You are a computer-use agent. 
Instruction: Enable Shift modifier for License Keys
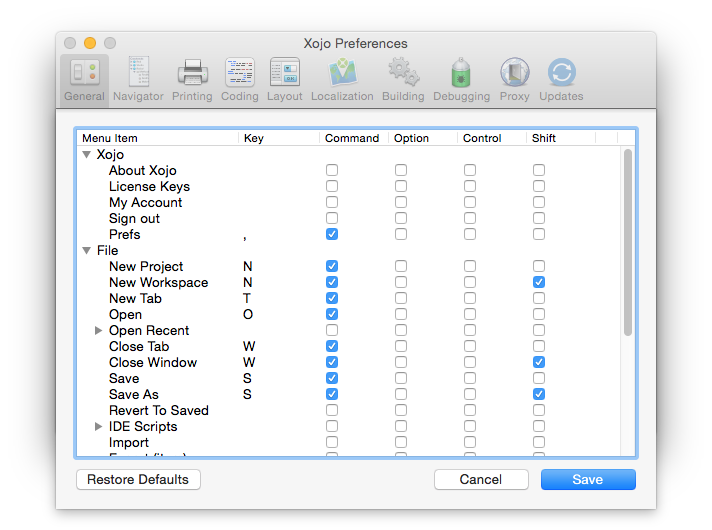[539, 186]
